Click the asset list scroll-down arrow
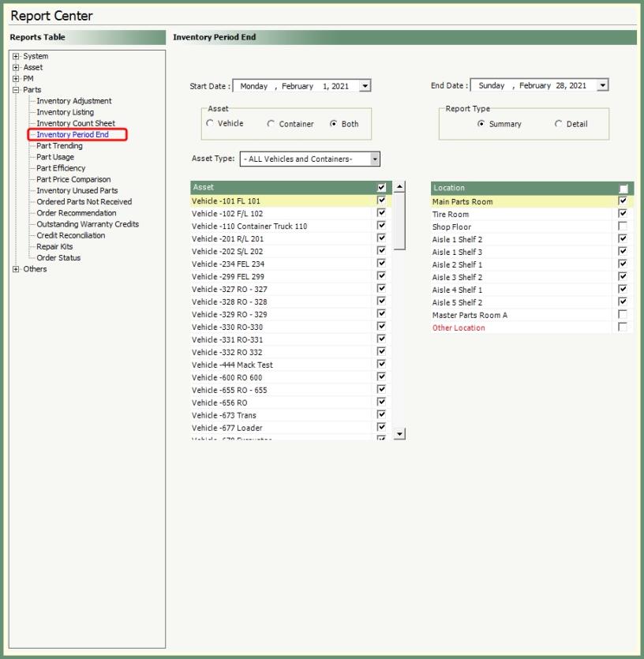The height and width of the screenshot is (659, 644). pos(399,433)
